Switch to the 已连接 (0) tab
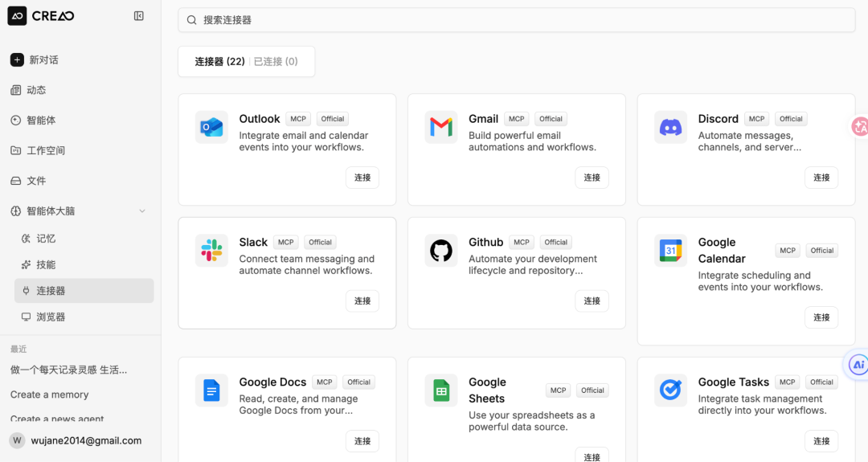Image resolution: width=868 pixels, height=462 pixels. pyautogui.click(x=276, y=62)
